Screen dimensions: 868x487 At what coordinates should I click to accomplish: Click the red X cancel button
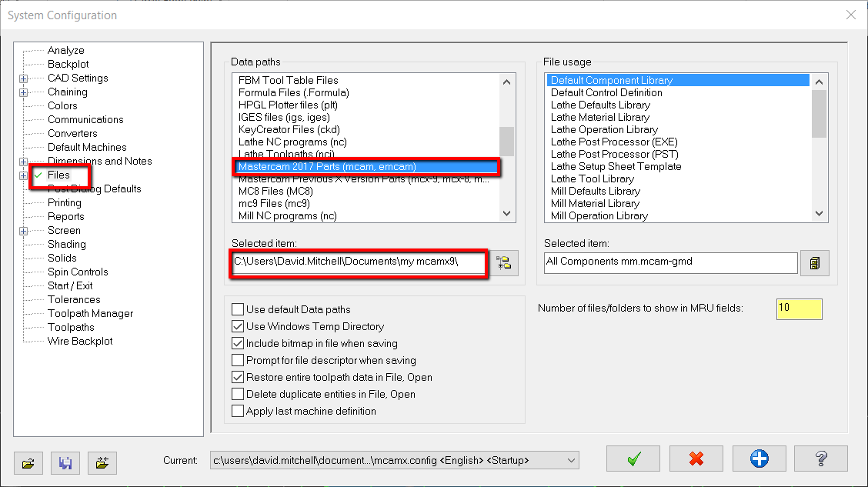(696, 459)
